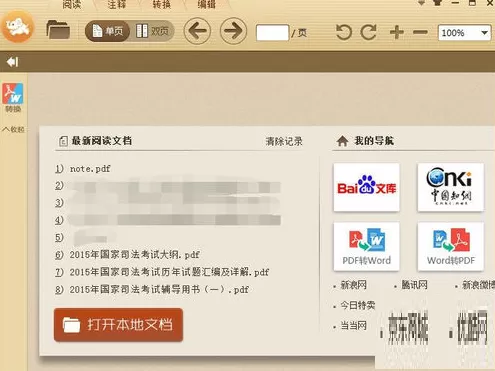Open 2015年国家司法考试历年试题汇编及详解.pdf

169,272
